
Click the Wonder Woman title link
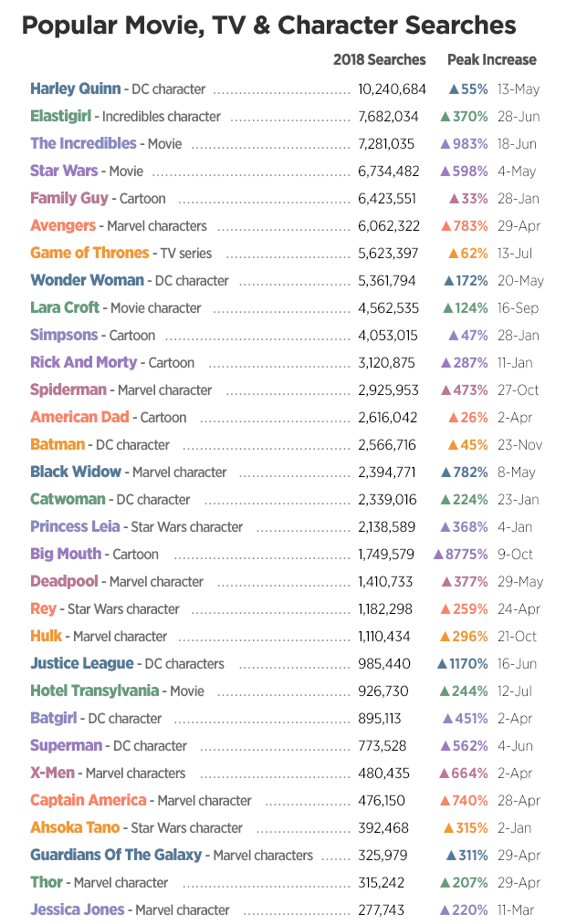[x=87, y=280]
